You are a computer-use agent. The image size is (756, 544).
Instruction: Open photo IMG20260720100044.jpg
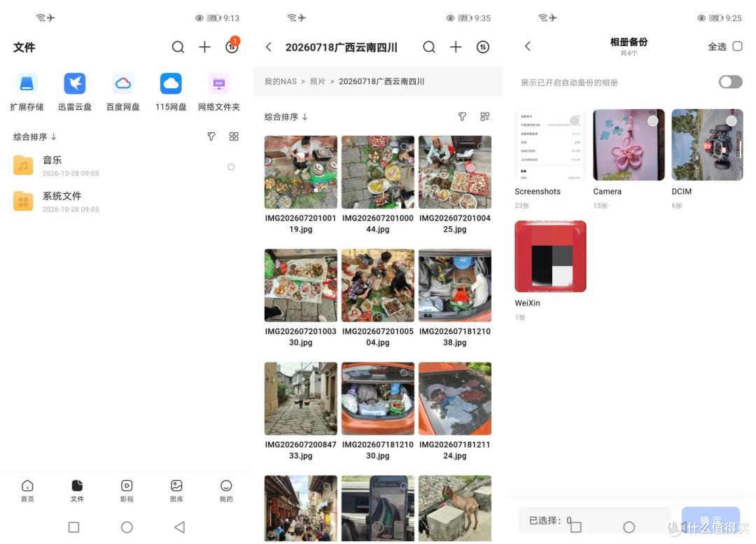click(x=377, y=172)
